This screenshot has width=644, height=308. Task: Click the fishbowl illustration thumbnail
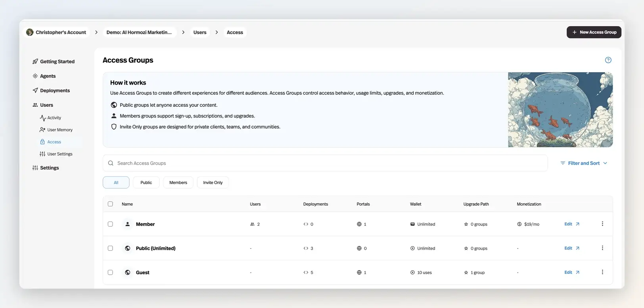pyautogui.click(x=560, y=110)
